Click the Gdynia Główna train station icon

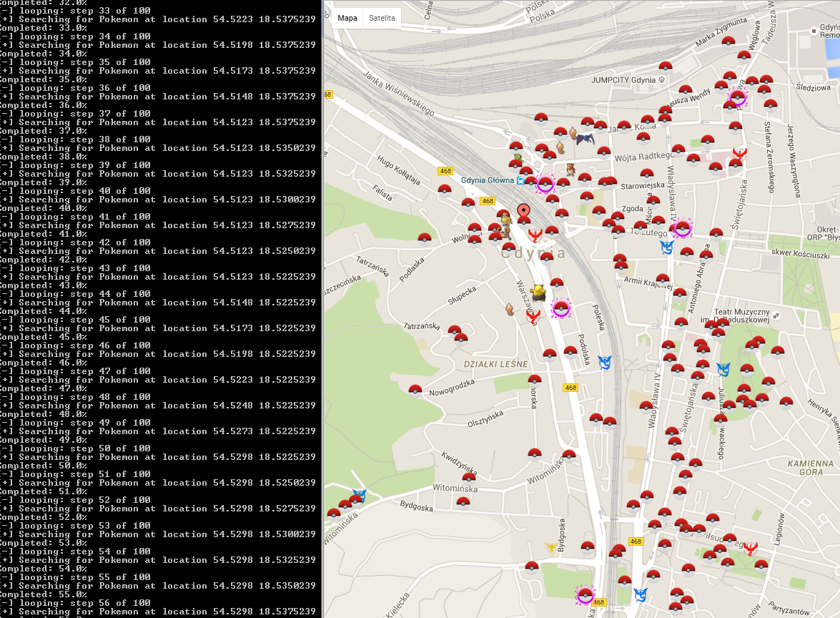[520, 181]
